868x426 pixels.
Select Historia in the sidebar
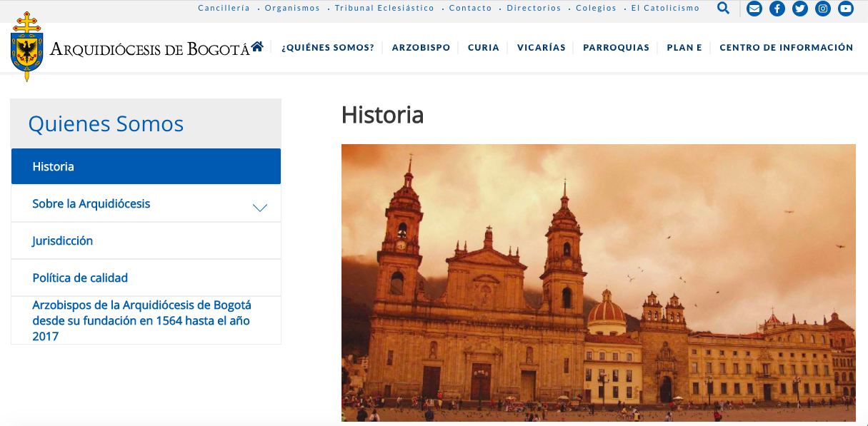click(x=146, y=166)
